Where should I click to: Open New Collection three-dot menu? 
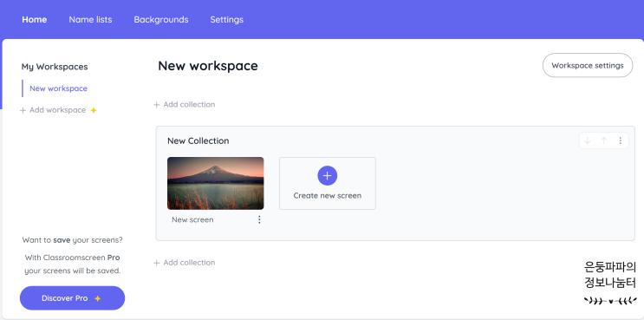click(621, 140)
